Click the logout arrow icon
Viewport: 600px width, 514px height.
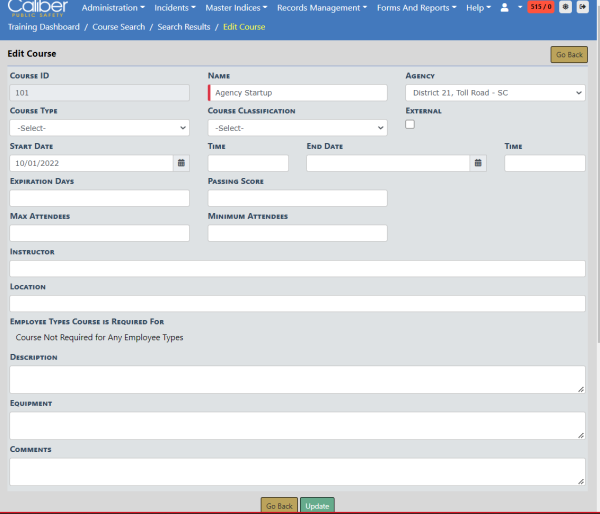583,7
